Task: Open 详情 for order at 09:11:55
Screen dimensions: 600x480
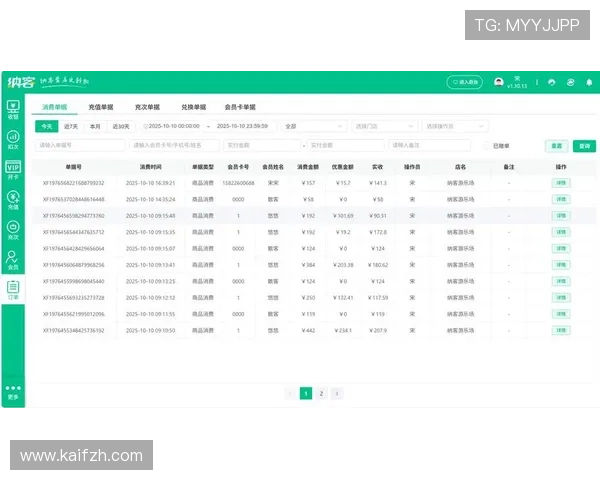Action: 561,314
